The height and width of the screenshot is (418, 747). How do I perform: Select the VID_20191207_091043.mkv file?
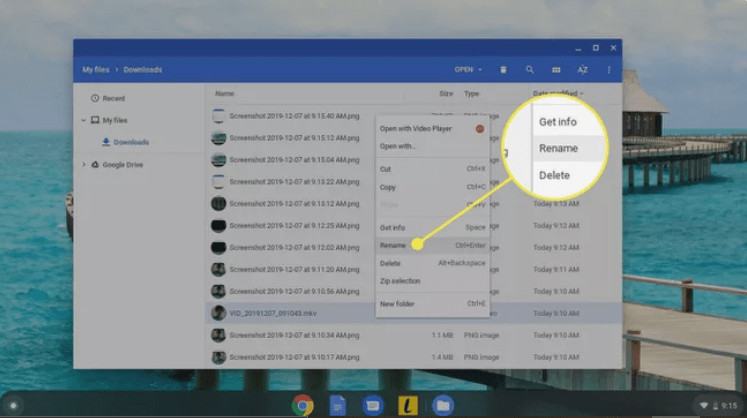coord(270,313)
